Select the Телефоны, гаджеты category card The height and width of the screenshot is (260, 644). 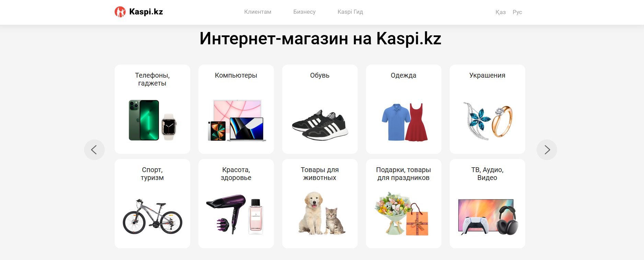[152, 109]
